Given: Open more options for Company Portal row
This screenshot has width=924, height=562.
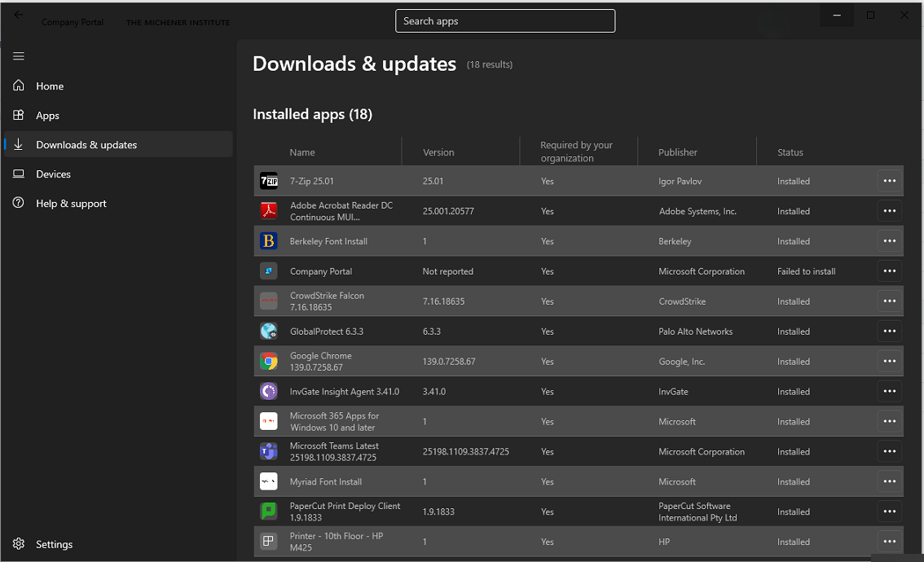Looking at the screenshot, I should click(x=889, y=271).
